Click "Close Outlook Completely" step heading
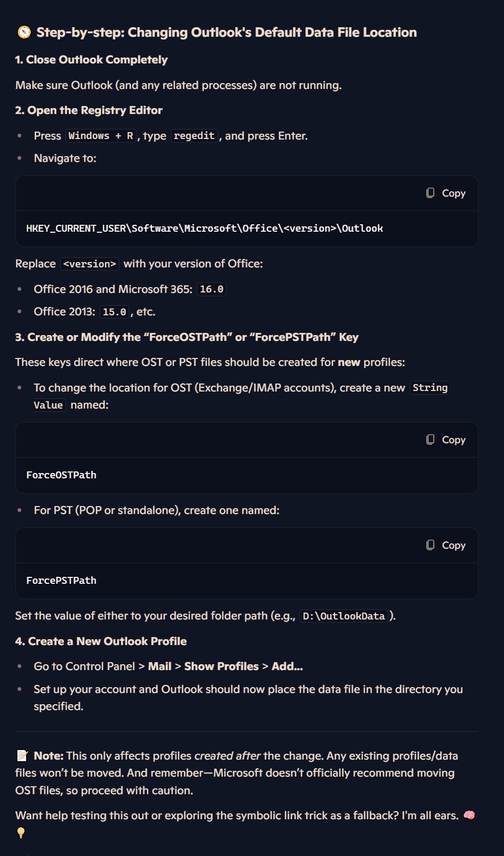This screenshot has width=504, height=856. [x=91, y=60]
